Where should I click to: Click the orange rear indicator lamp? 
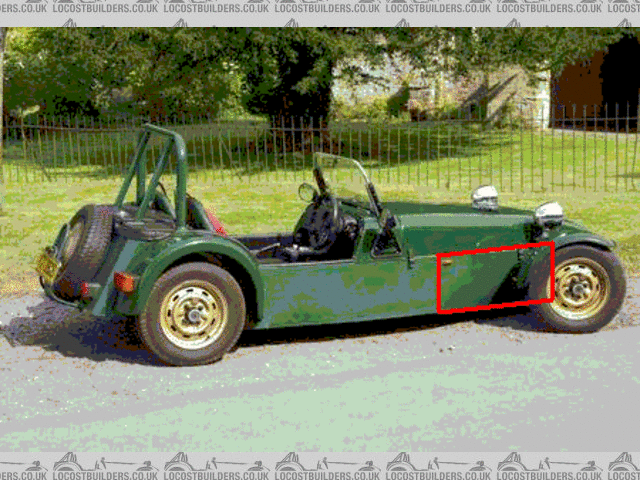coord(124,282)
